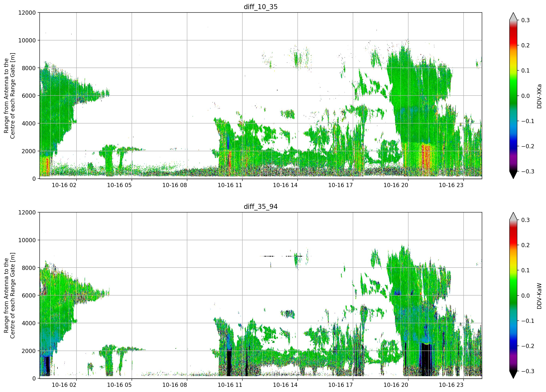Select the DDV-XKa colorbar label

coord(539,96)
